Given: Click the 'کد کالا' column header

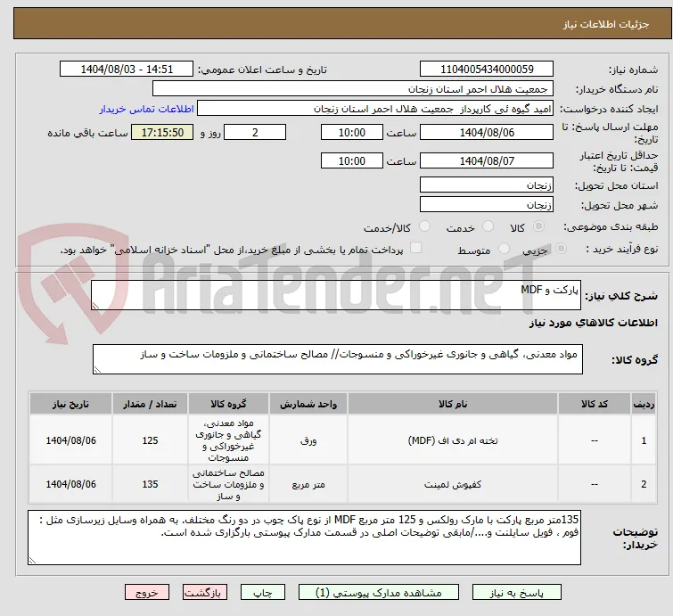Looking at the screenshot, I should point(595,404).
